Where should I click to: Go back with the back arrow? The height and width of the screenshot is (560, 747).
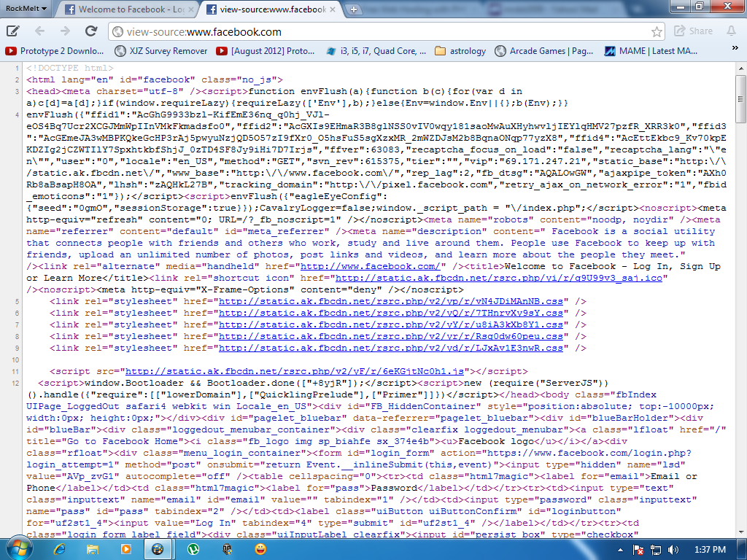[39, 31]
